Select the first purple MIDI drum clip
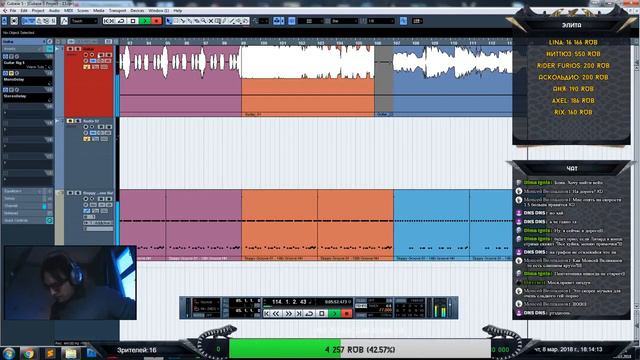This screenshot has width=640, height=360. (143, 225)
